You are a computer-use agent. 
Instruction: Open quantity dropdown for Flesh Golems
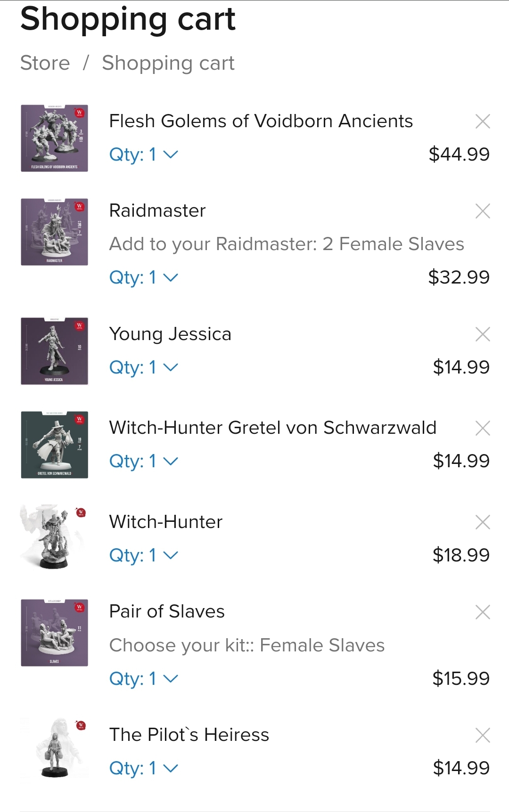coord(144,154)
